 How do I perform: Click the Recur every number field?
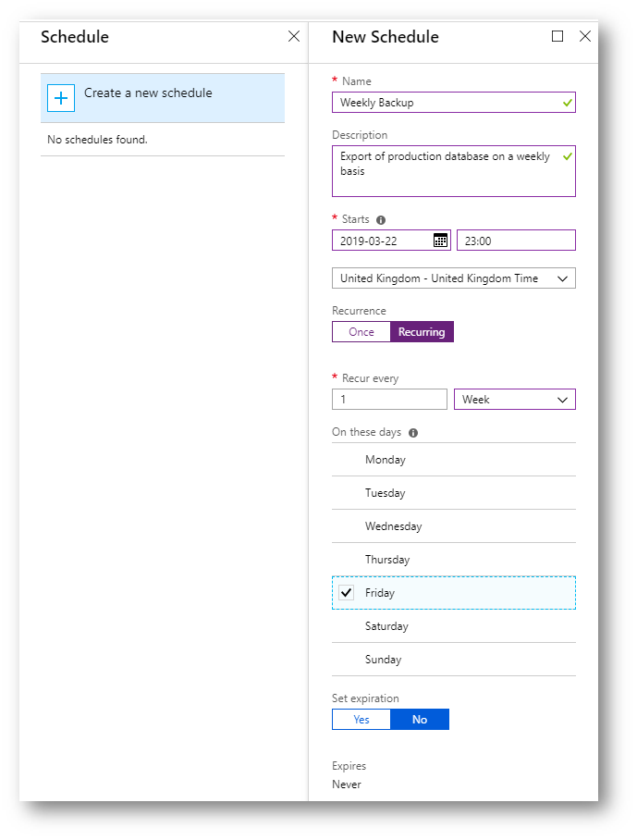389,399
